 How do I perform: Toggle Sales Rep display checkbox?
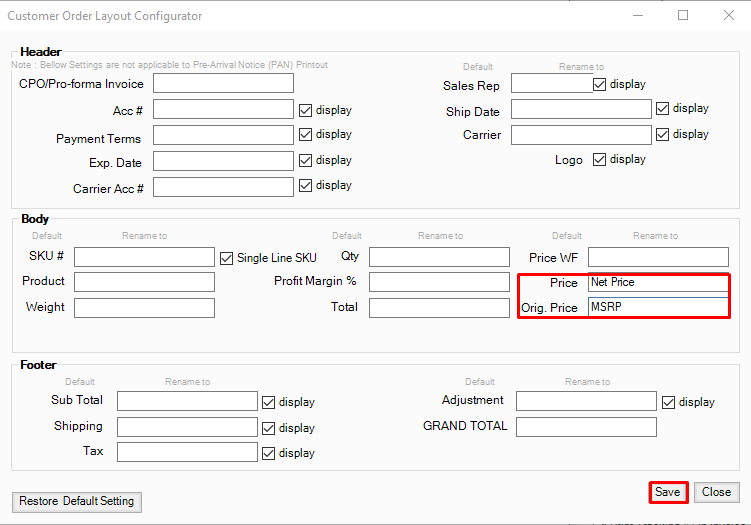pos(600,85)
